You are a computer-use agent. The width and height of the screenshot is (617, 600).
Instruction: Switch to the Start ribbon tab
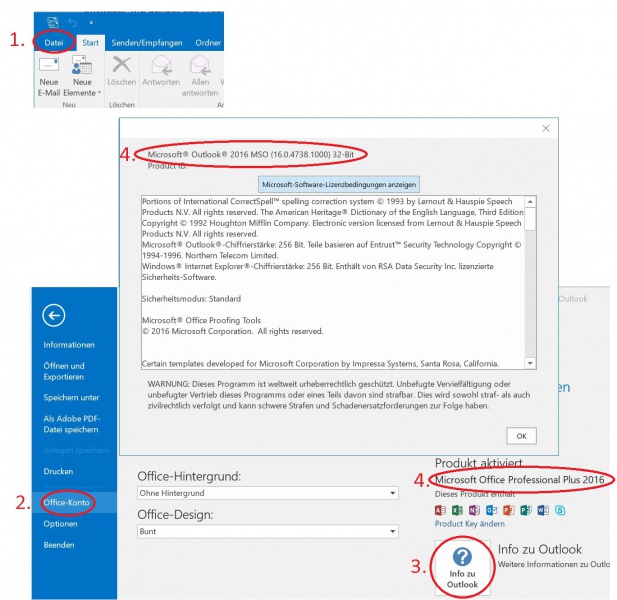pyautogui.click(x=91, y=42)
